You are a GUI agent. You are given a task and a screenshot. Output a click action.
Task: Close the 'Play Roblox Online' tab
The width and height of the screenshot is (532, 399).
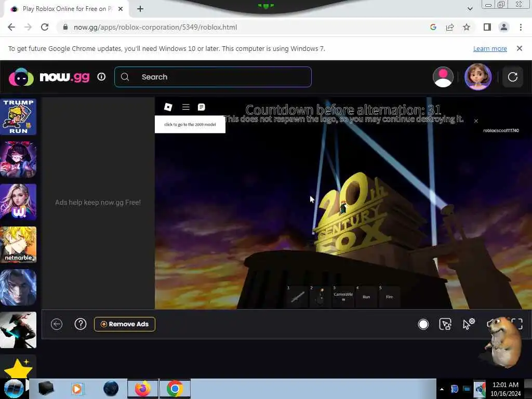(x=121, y=9)
